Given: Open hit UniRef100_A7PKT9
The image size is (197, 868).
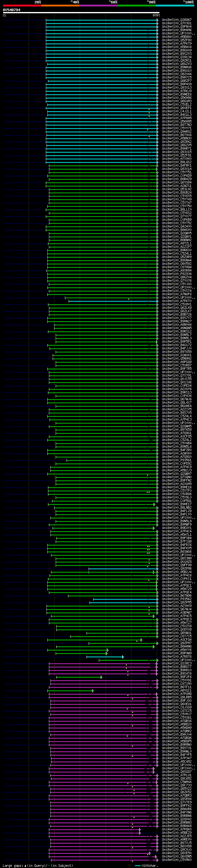Looking at the screenshot, I should point(177,43).
